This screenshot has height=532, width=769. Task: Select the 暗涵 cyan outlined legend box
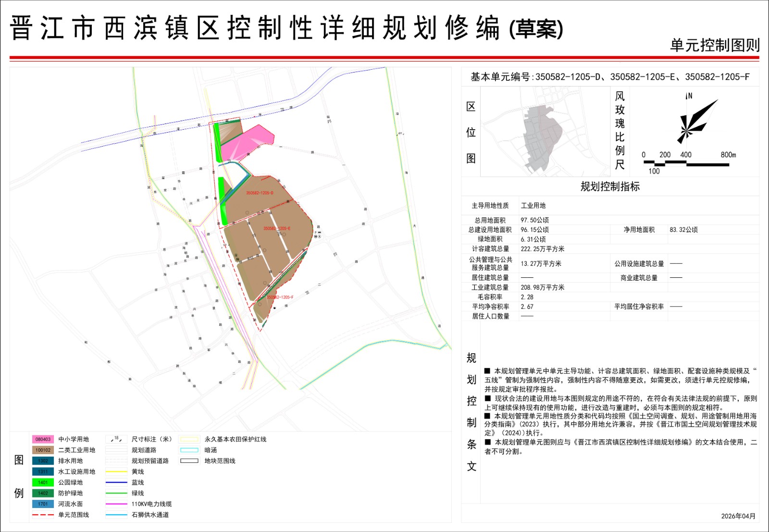coord(189,450)
